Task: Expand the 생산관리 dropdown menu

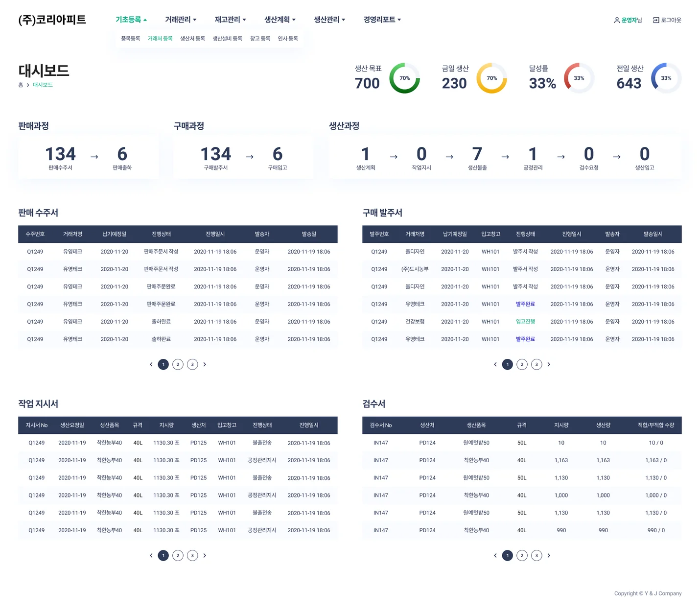Action: click(x=329, y=20)
